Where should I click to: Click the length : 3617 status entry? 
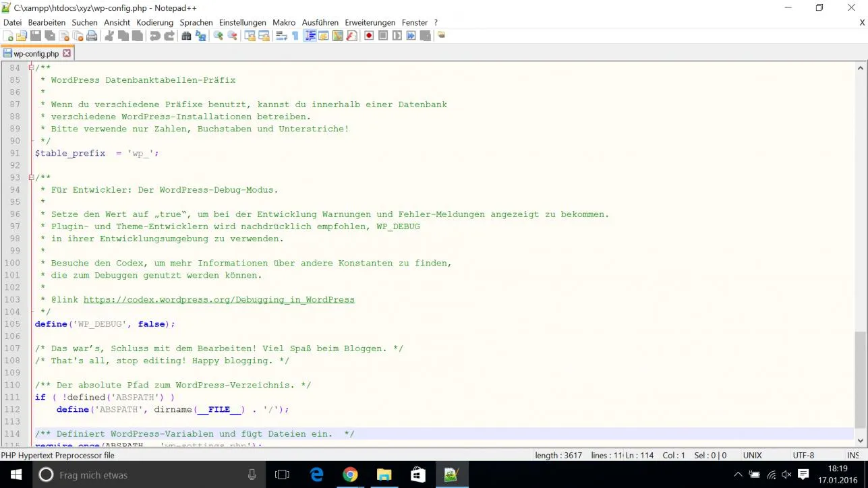(x=558, y=456)
